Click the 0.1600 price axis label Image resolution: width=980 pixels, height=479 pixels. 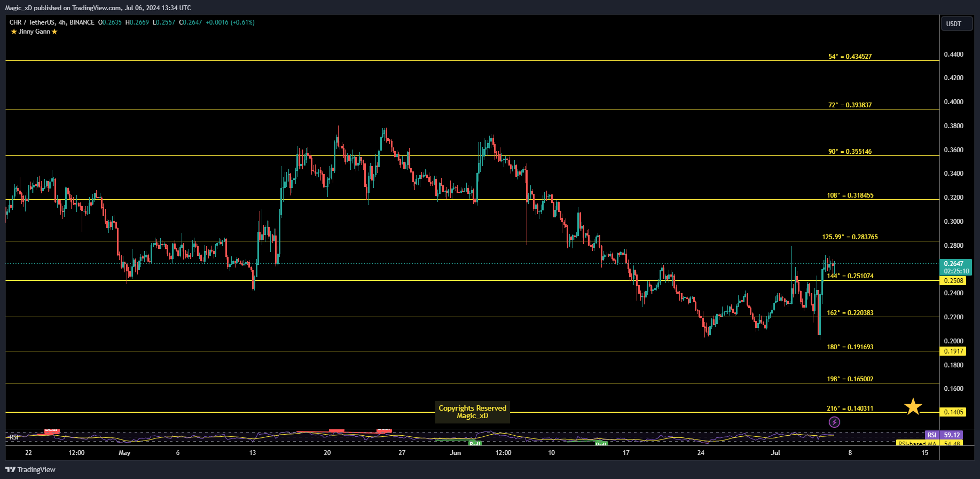point(954,389)
